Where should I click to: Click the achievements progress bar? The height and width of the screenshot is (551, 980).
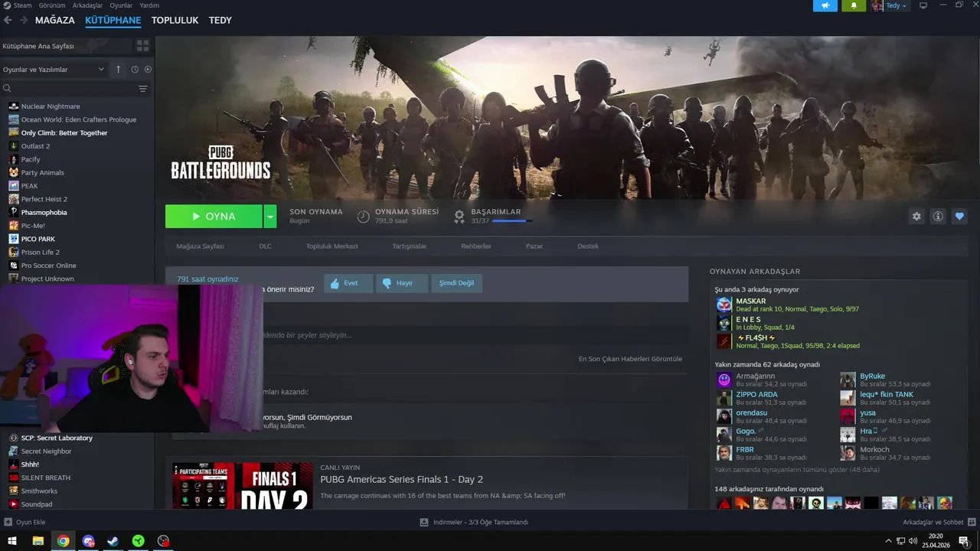(512, 221)
